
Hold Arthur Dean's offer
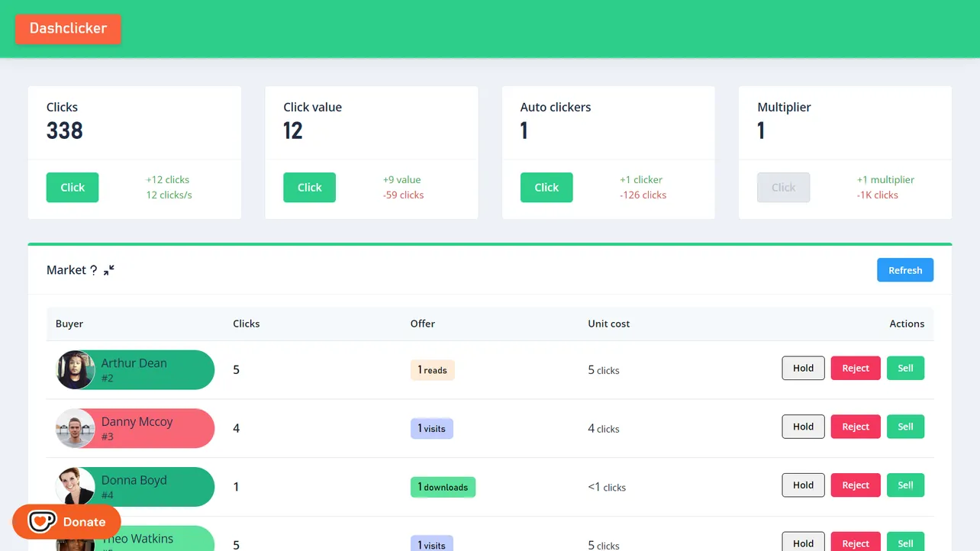click(803, 368)
